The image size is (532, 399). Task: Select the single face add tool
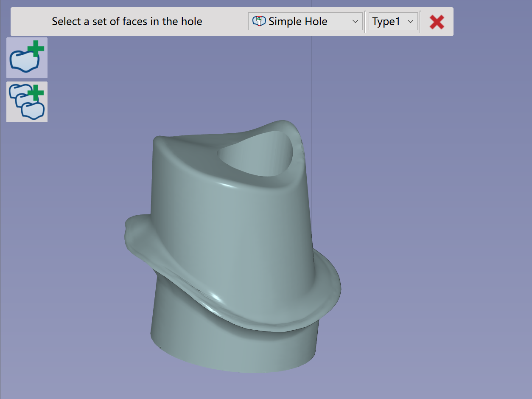pos(27,57)
